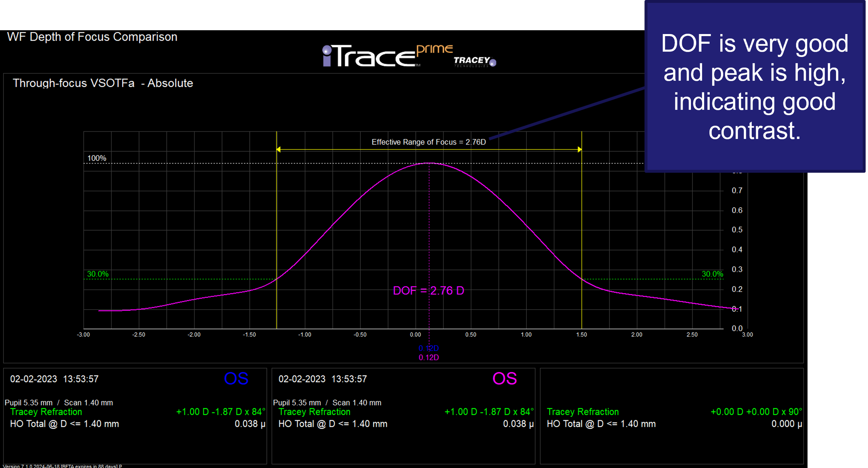Click the Effective Range of Focus label
The width and height of the screenshot is (868, 468).
(428, 142)
